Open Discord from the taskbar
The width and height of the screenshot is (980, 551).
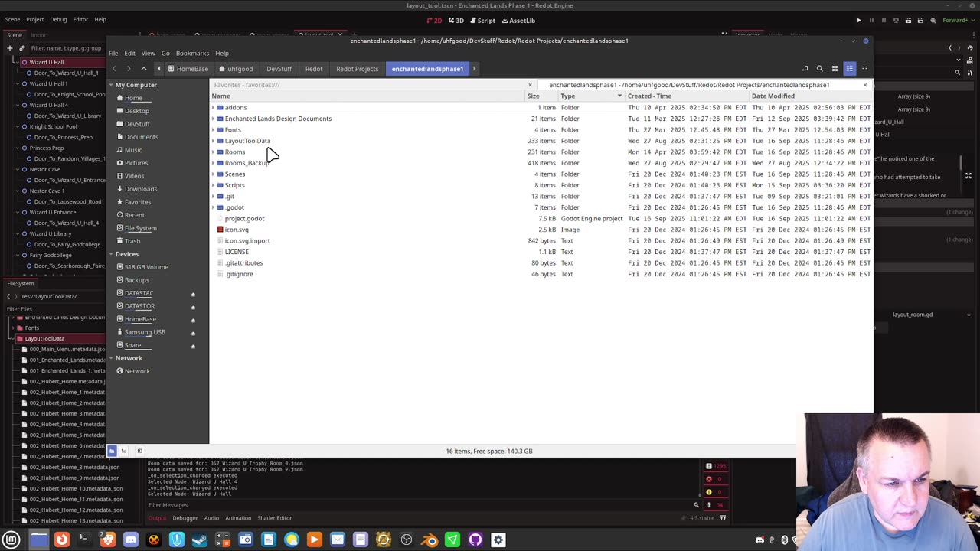coord(131,540)
